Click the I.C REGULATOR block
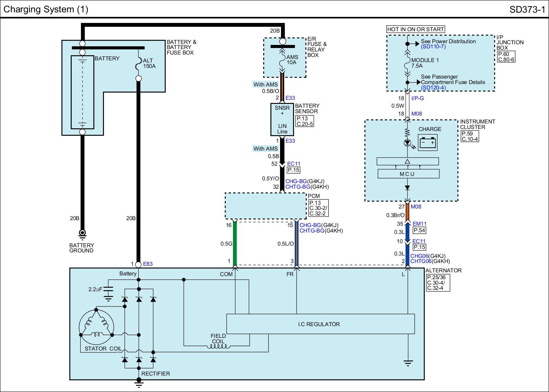Image resolution: width=549 pixels, height=392 pixels. 320,324
